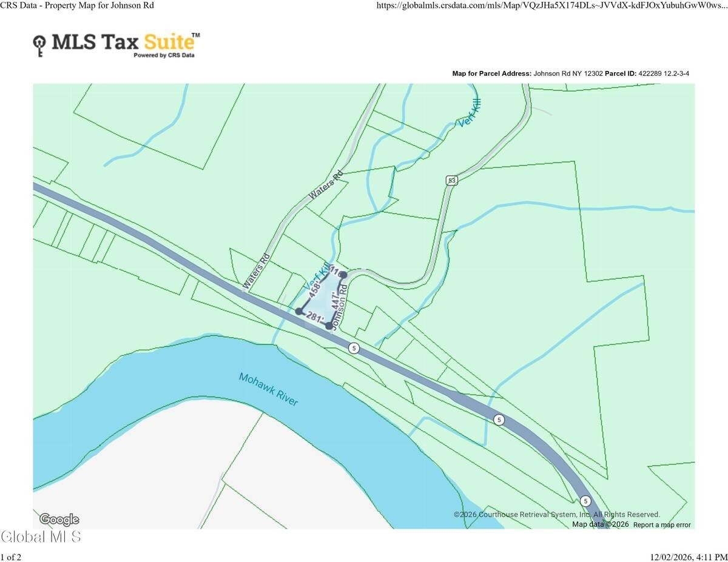This screenshot has height=562, width=728.
Task: Click the Johnson Rd street label
Action: point(343,307)
